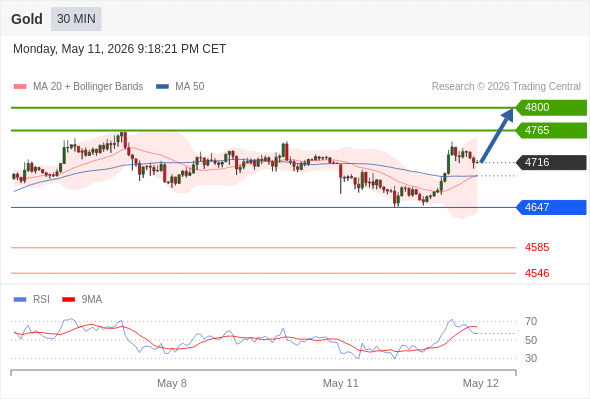Click the MA 50 legend swatch
This screenshot has width=590, height=400.
tap(163, 87)
